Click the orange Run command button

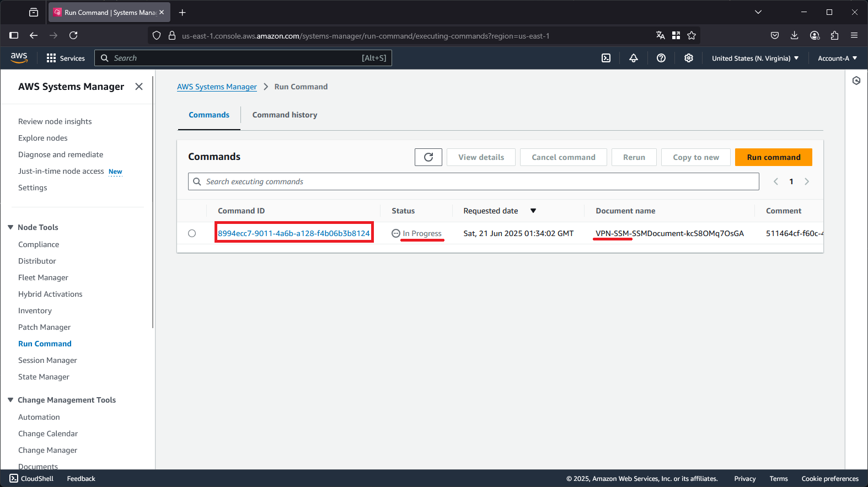click(774, 157)
